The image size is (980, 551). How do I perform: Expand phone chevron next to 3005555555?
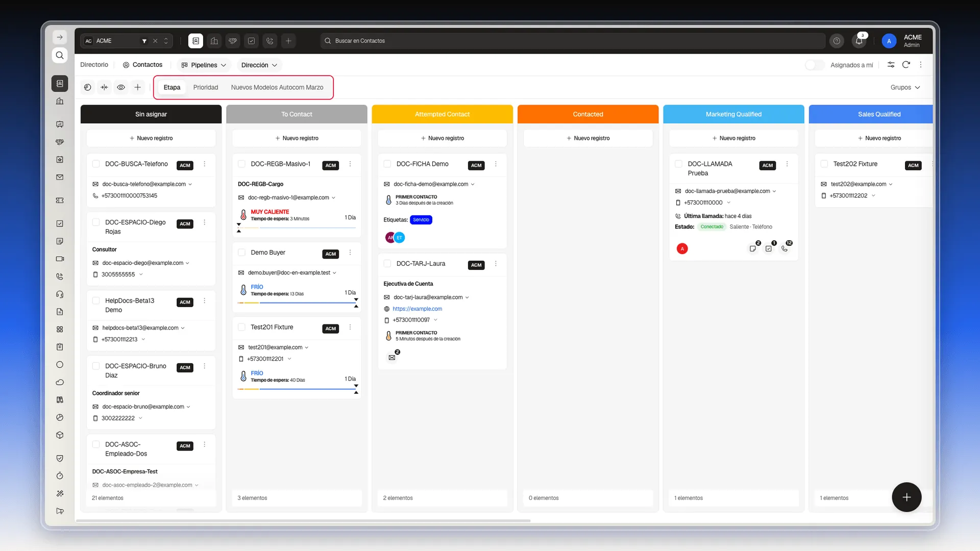pos(141,274)
